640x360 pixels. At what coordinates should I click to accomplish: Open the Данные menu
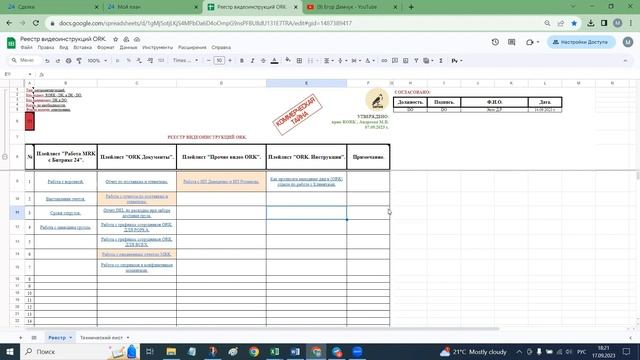[x=129, y=47]
